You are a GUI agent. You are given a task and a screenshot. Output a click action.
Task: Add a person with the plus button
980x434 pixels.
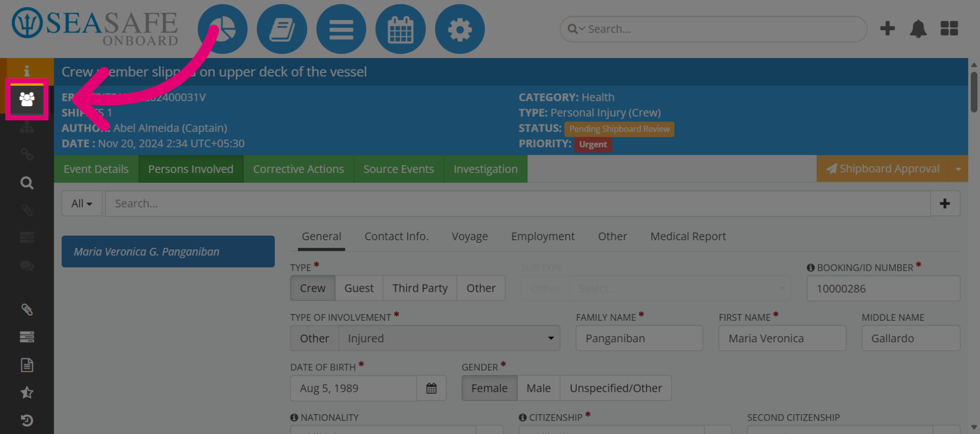coord(945,203)
